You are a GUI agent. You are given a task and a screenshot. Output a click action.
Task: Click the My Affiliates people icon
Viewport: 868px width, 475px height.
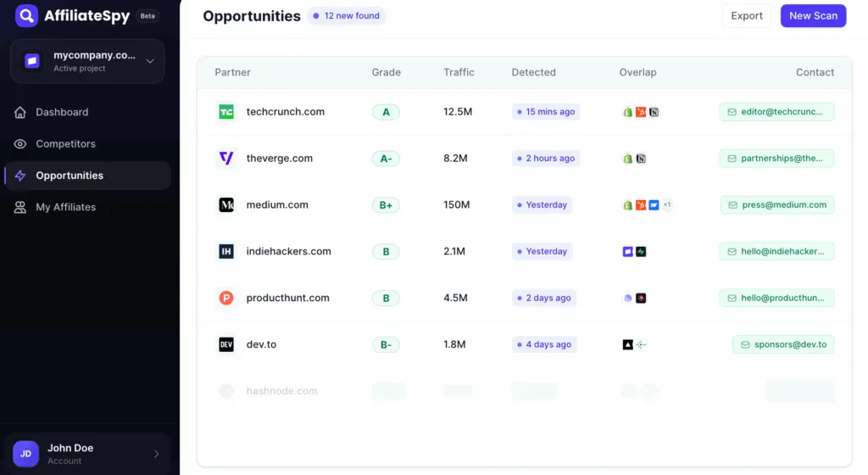tap(20, 207)
